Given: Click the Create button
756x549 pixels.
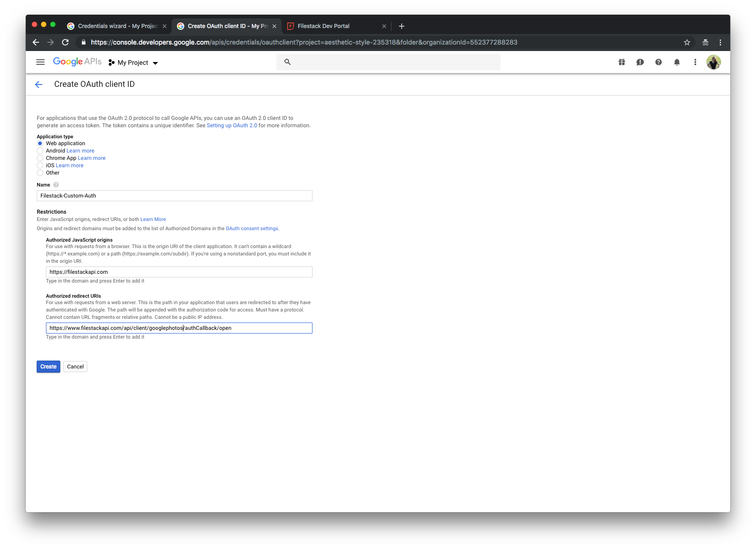Looking at the screenshot, I should coord(48,367).
